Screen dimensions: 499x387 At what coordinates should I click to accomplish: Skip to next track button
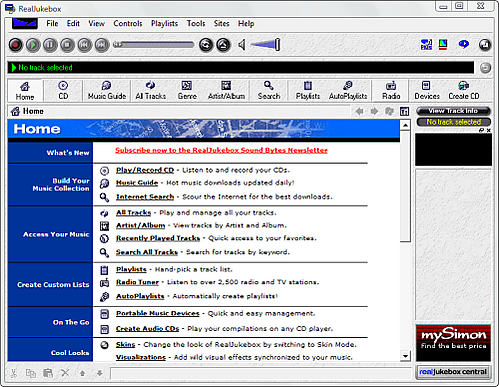102,45
